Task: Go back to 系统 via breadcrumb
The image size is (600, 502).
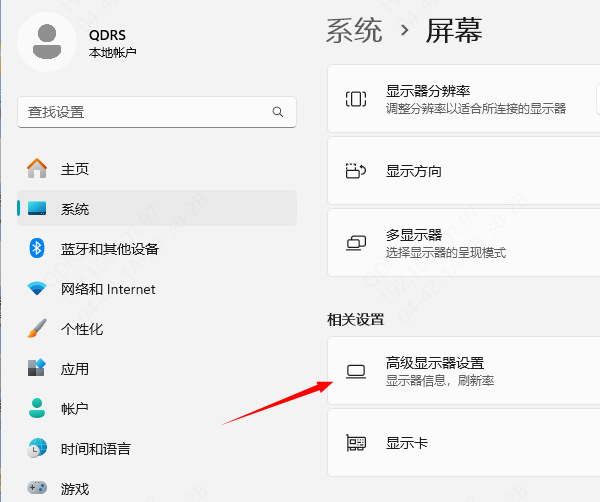Action: (354, 31)
